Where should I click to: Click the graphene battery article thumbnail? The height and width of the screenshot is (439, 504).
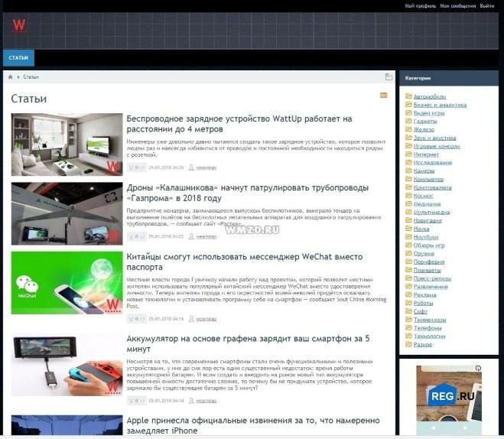[67, 365]
